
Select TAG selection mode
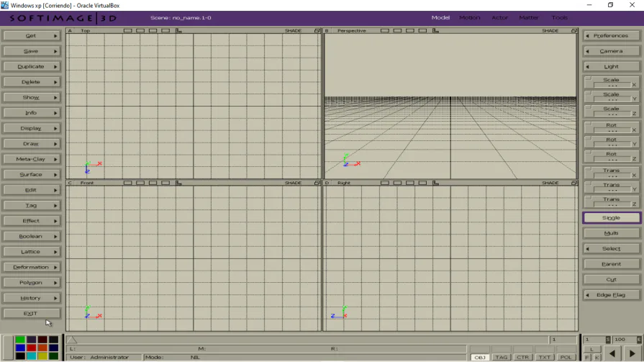pyautogui.click(x=501, y=358)
